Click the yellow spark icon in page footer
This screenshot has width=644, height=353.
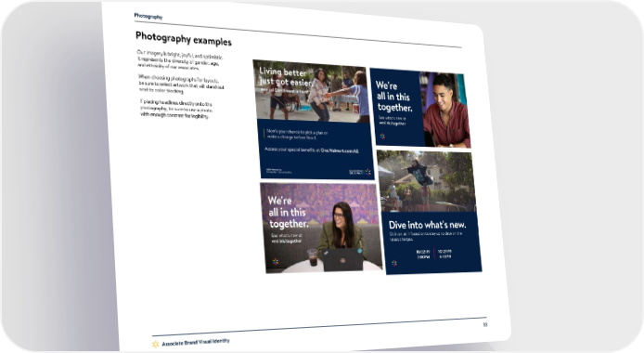(155, 344)
